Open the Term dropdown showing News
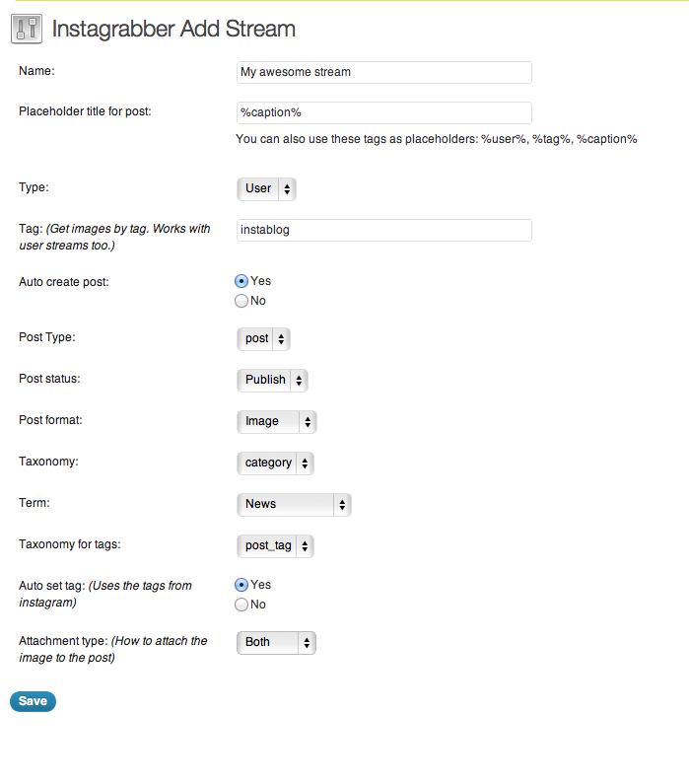The image size is (689, 784). pyautogui.click(x=294, y=505)
